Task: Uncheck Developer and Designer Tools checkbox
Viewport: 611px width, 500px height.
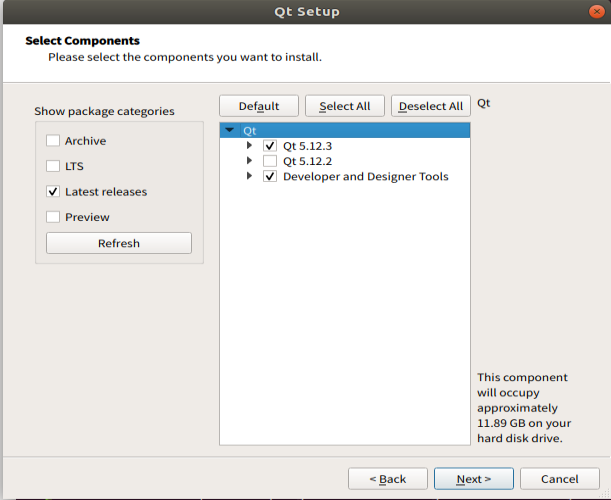Action: [270, 176]
